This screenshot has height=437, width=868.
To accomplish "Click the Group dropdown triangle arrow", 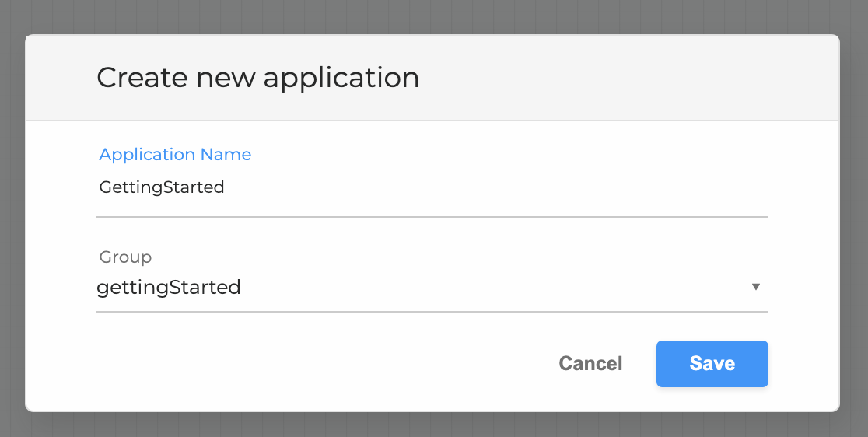I will coord(755,287).
